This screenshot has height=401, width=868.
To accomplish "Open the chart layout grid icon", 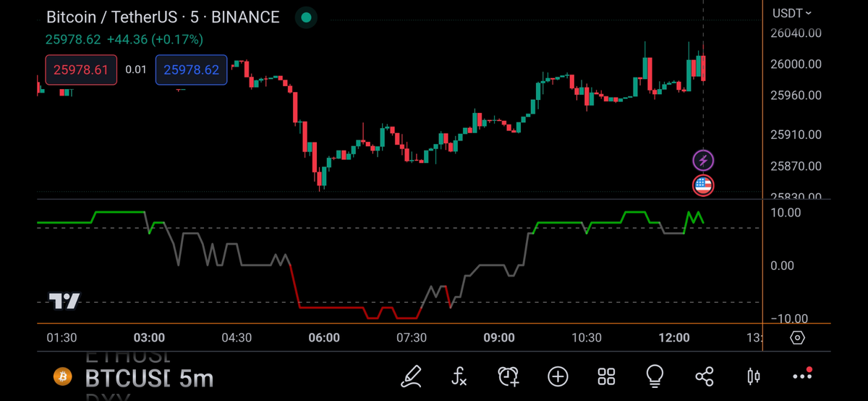I will click(x=606, y=376).
